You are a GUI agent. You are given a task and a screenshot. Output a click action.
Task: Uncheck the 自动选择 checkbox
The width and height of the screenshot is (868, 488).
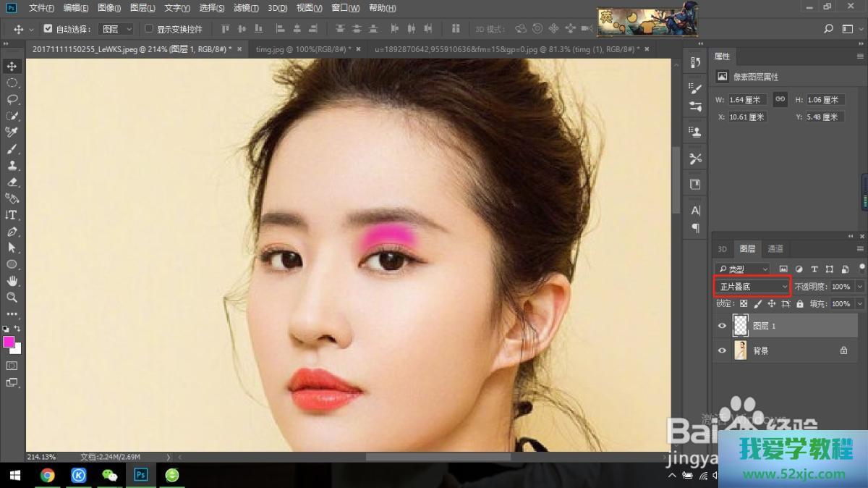pyautogui.click(x=48, y=29)
